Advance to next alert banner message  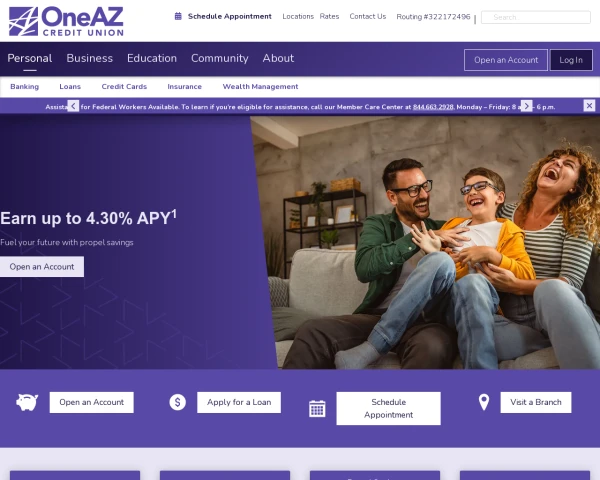(527, 106)
